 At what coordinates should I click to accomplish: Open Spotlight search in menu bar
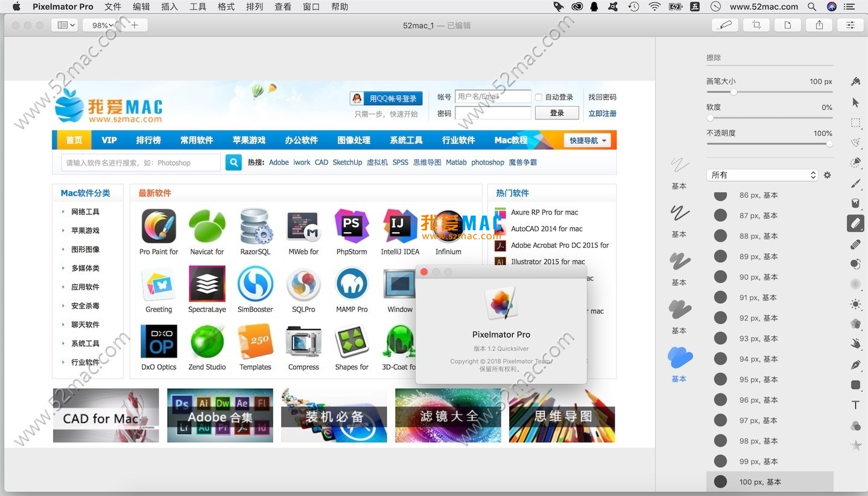click(x=812, y=7)
